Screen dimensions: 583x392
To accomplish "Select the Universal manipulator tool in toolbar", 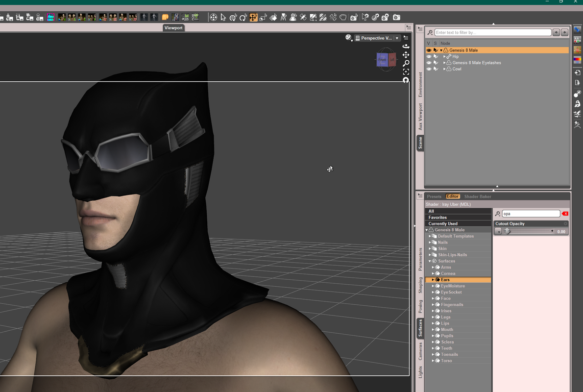I will tap(233, 17).
